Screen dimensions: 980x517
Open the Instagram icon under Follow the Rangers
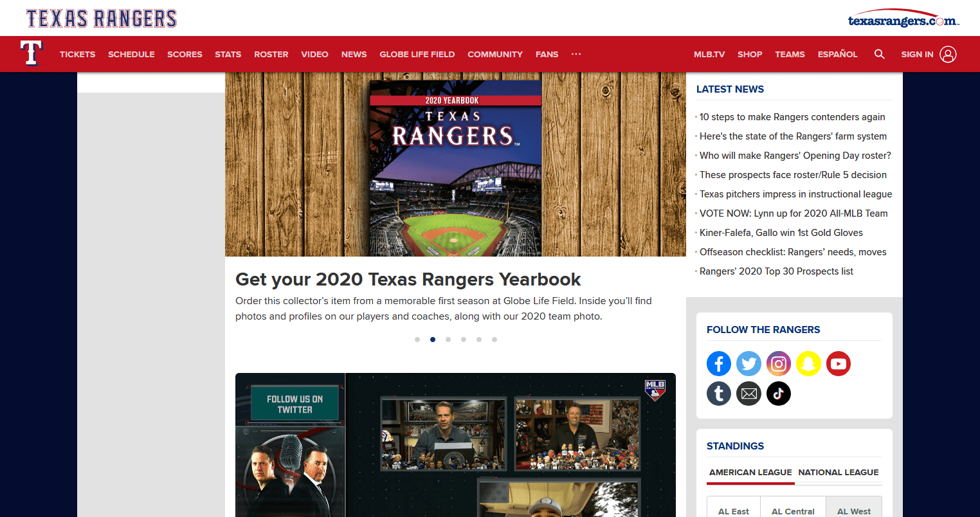779,363
